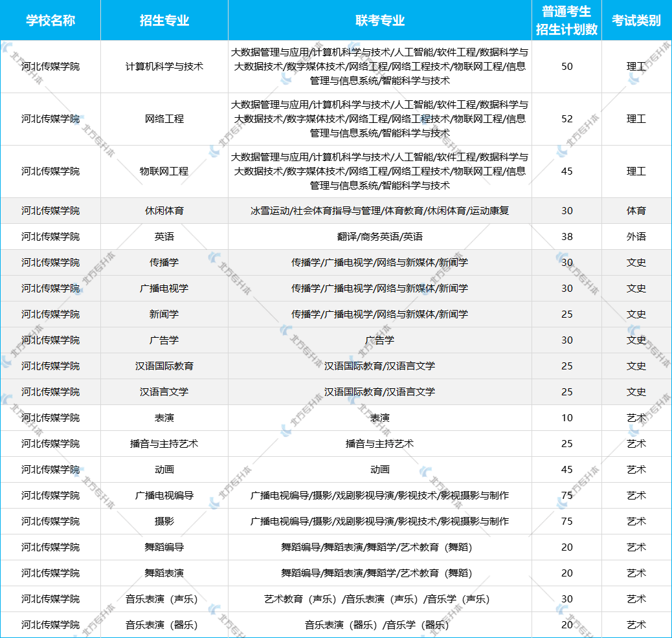Viewport: 672px width, 638px height.
Task: Click 文史 in the 传播学 row
Action: (636, 262)
